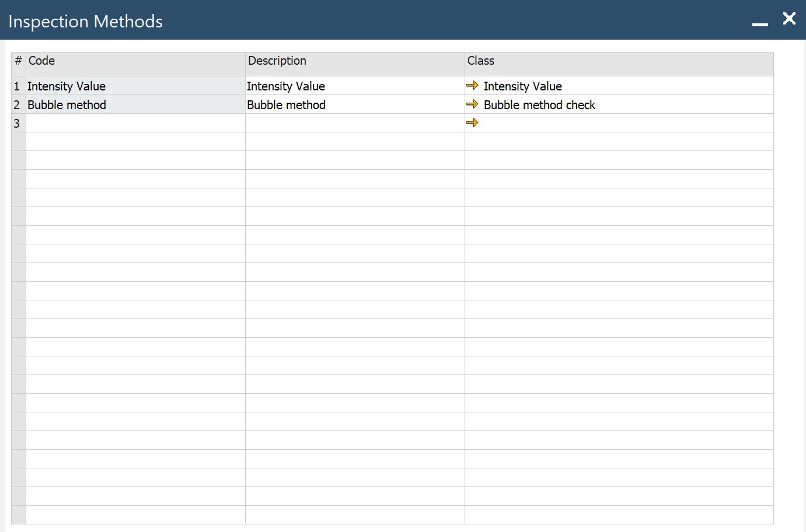
Task: Click the Intensity Value class cell text
Action: click(x=522, y=86)
